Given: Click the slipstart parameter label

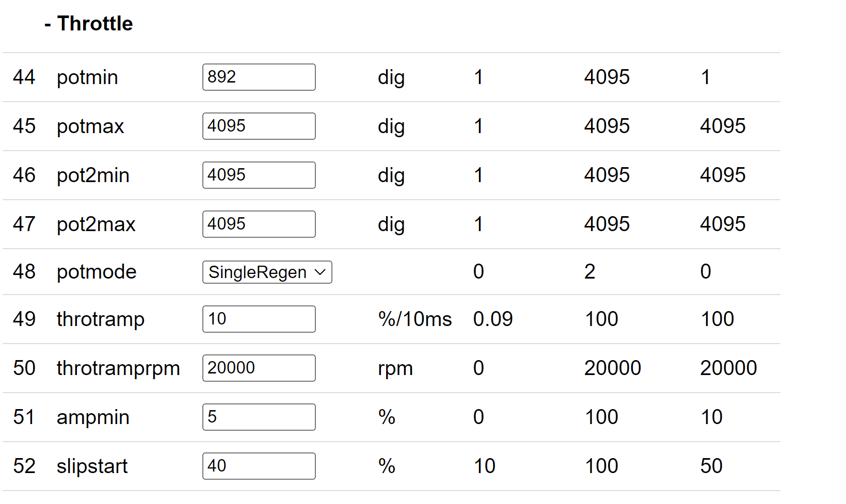Looking at the screenshot, I should tap(92, 466).
